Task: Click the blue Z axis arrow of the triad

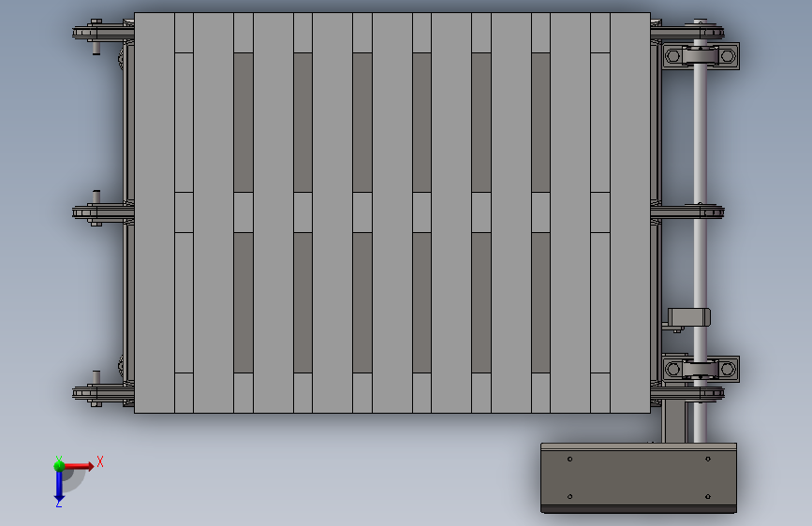Action: [x=59, y=487]
